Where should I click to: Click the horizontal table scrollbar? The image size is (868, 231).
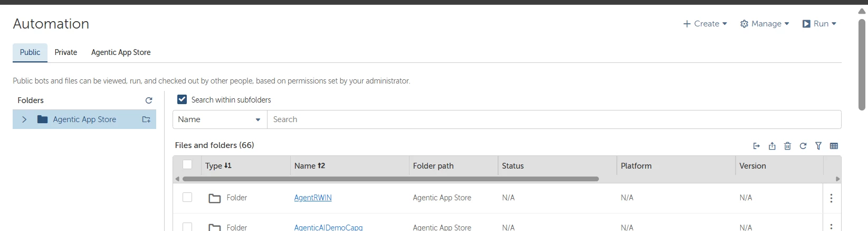tap(390, 179)
